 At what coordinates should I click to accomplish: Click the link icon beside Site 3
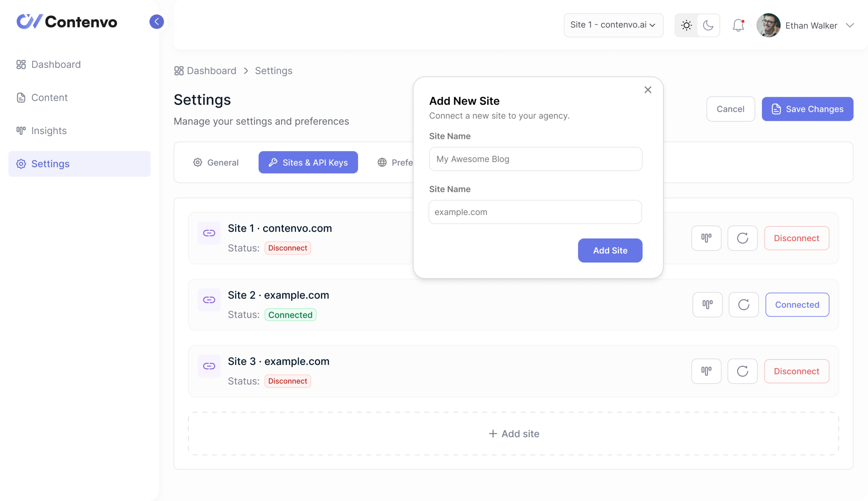point(209,366)
